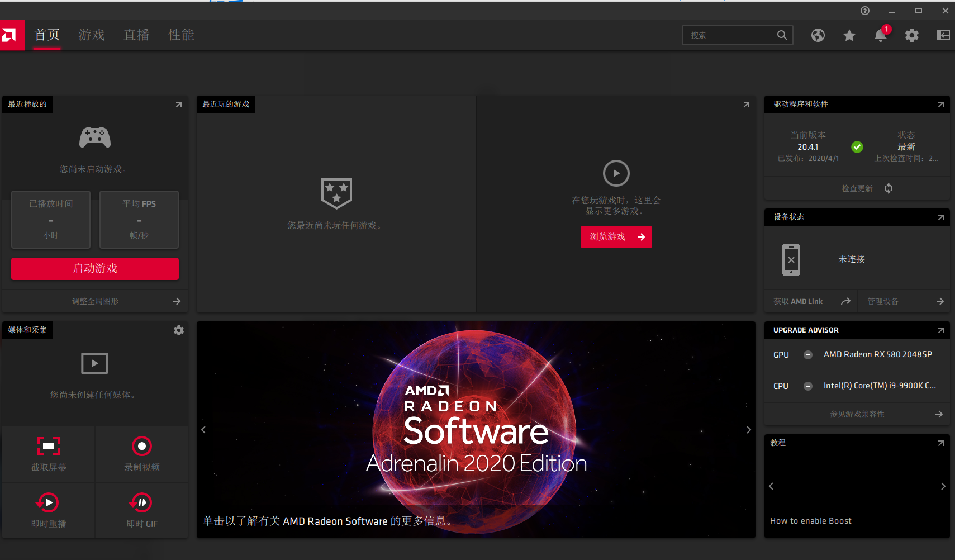The height and width of the screenshot is (560, 955).
Task: Open media capture settings gear in 媒体和采集
Action: [x=178, y=330]
